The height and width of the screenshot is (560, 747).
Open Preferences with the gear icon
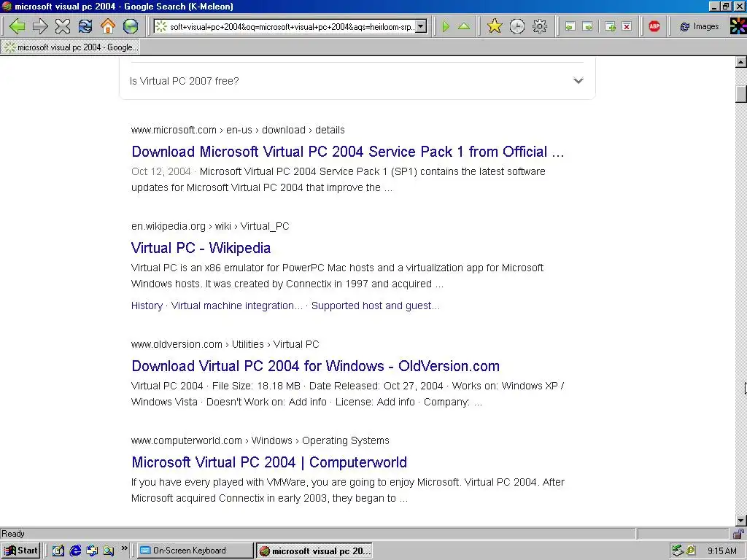click(x=540, y=26)
